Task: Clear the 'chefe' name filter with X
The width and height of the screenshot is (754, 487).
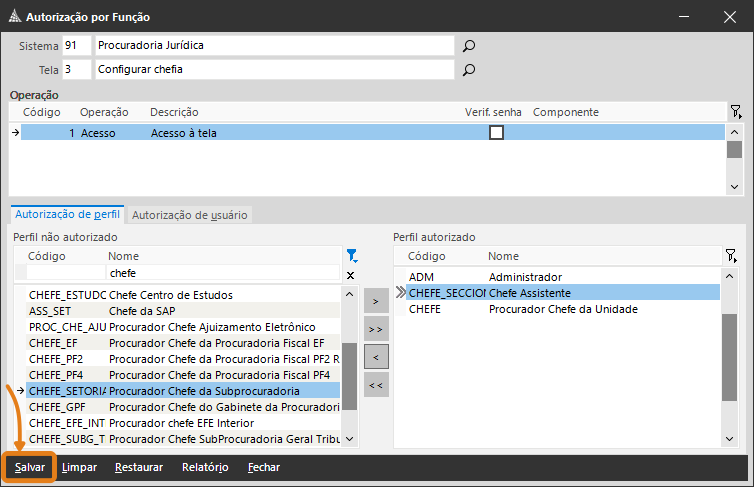Action: (350, 275)
